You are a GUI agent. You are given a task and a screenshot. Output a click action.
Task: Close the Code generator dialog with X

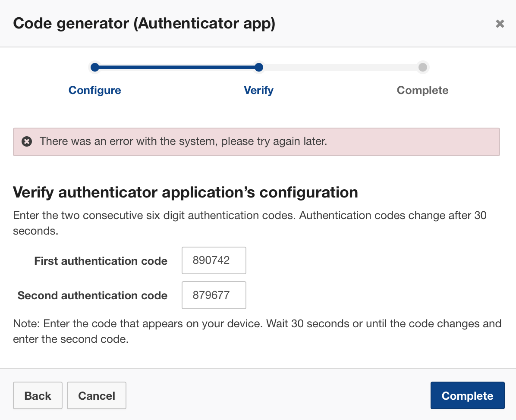pyautogui.click(x=500, y=24)
